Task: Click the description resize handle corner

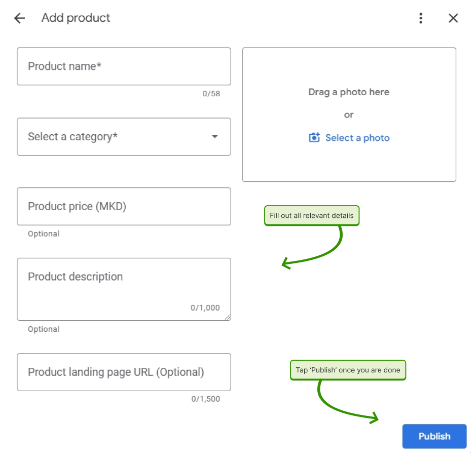Action: [x=228, y=317]
